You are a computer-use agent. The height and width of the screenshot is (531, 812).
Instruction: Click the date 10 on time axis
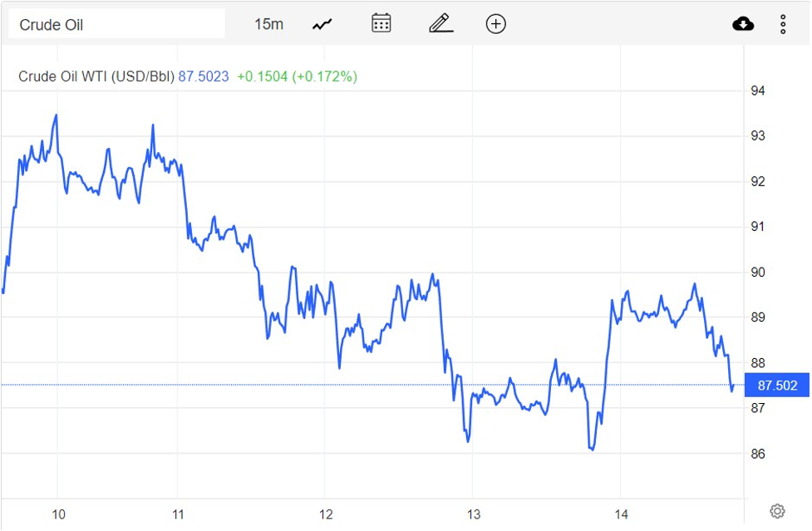click(58, 514)
